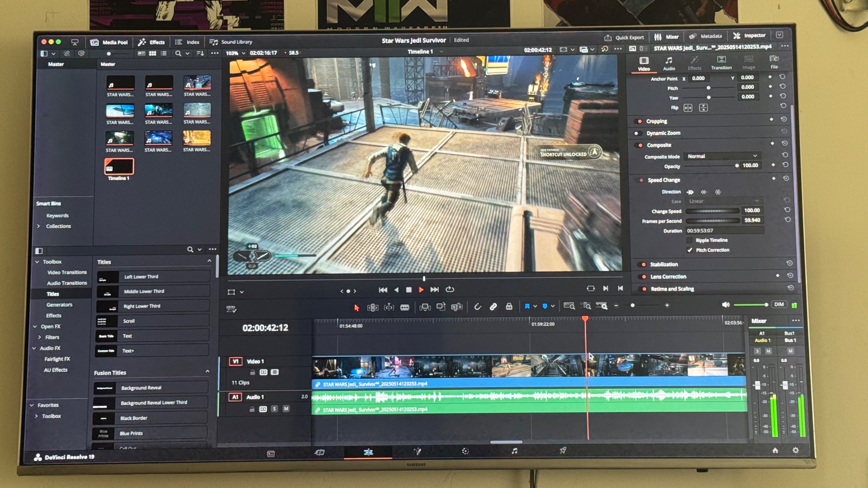Open the Media Pool panel

[109, 42]
